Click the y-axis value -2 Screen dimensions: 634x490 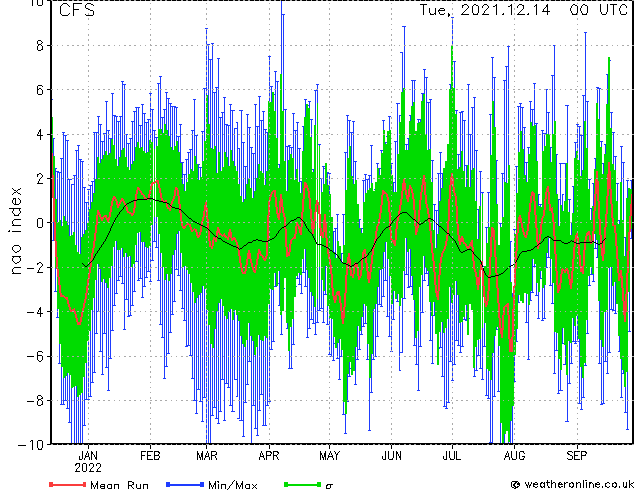tap(35, 267)
